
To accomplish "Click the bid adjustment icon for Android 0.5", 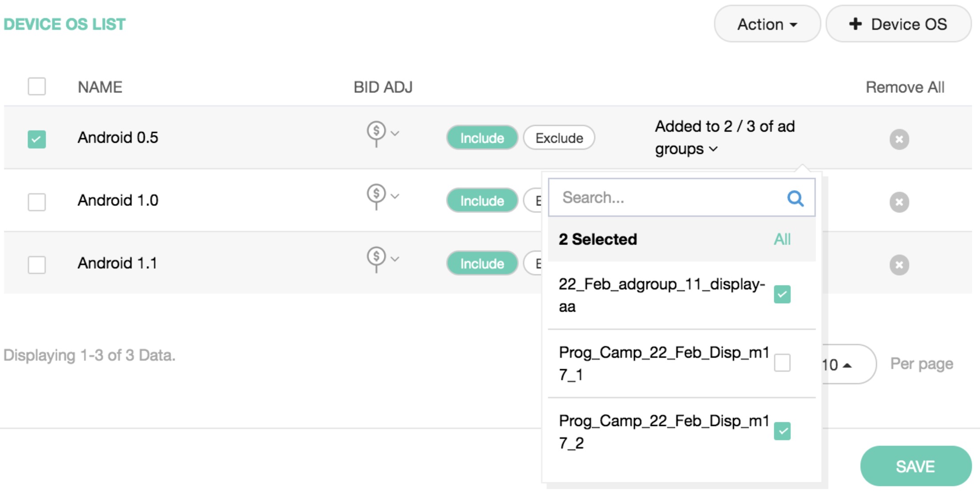I will coord(377,132).
